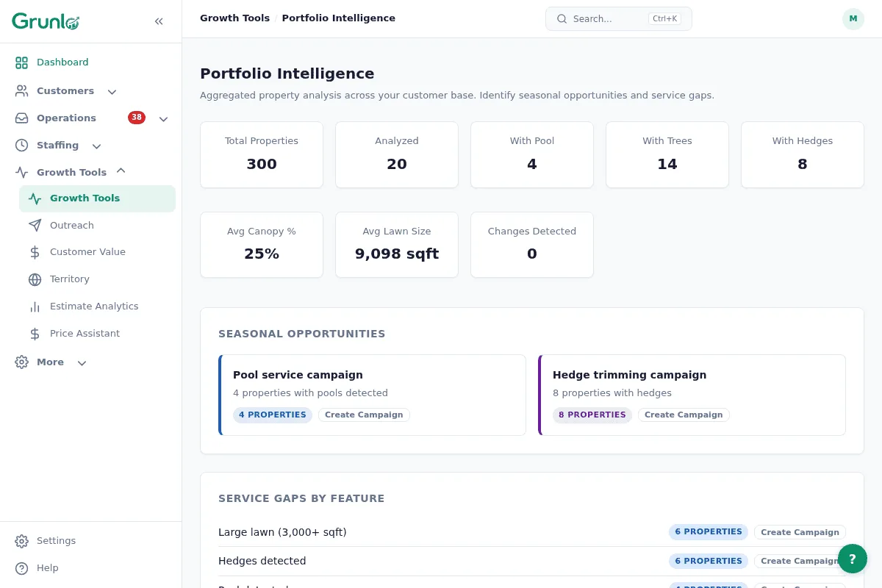Open the Dashboard menu item

pos(91,62)
